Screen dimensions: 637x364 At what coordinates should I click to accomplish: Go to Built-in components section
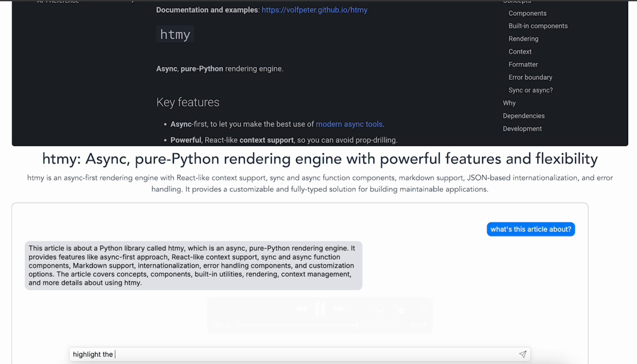[538, 26]
